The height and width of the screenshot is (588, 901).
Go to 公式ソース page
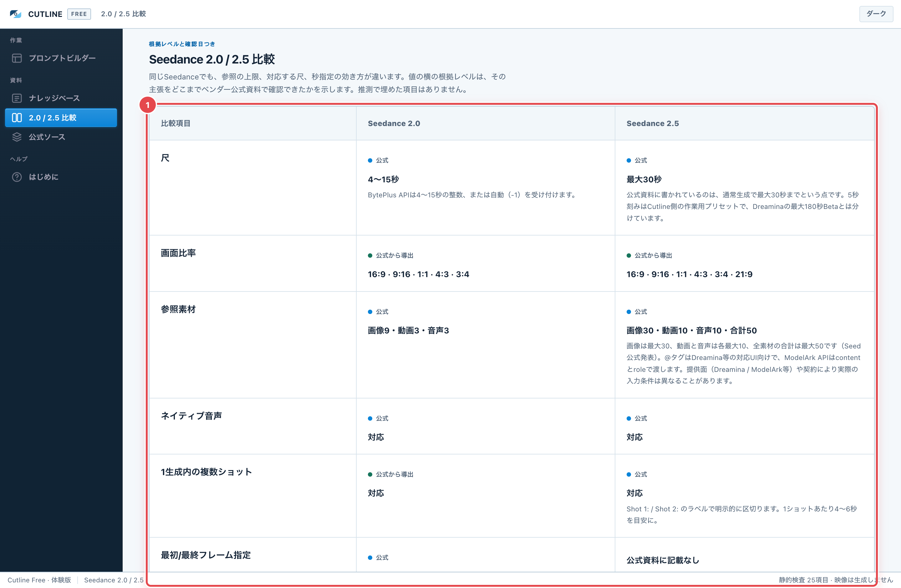tap(61, 137)
